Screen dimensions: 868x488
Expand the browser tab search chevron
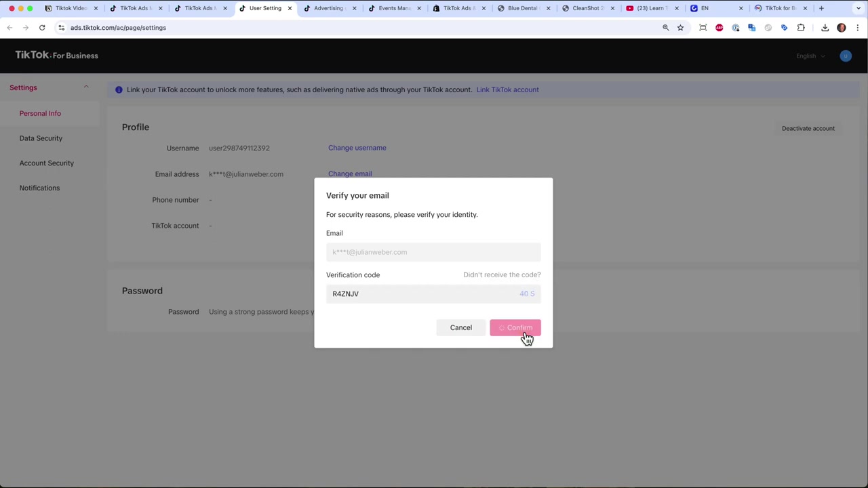(858, 8)
